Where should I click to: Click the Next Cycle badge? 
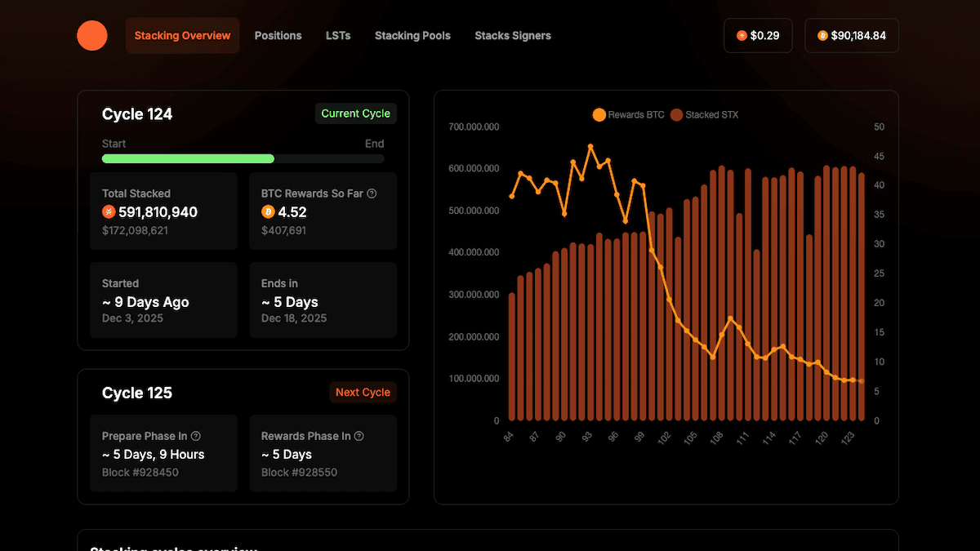(363, 392)
